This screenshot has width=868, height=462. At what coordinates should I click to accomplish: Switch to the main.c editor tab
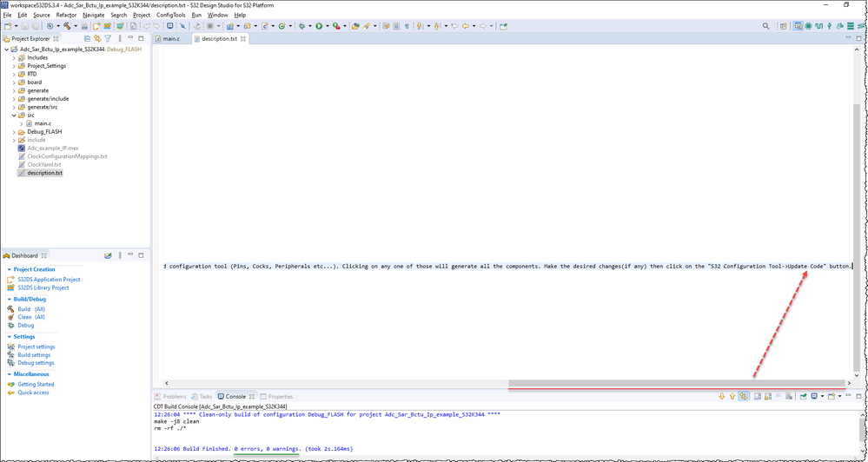click(x=170, y=39)
